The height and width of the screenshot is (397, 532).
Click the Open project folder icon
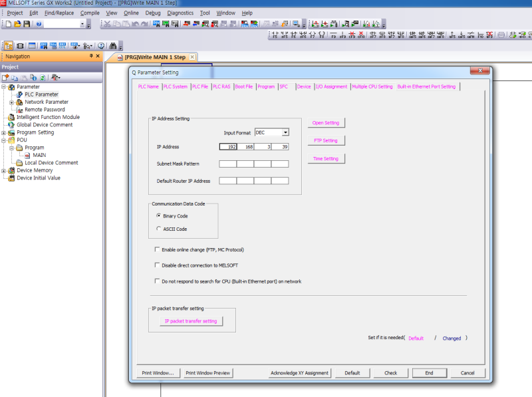click(x=17, y=24)
